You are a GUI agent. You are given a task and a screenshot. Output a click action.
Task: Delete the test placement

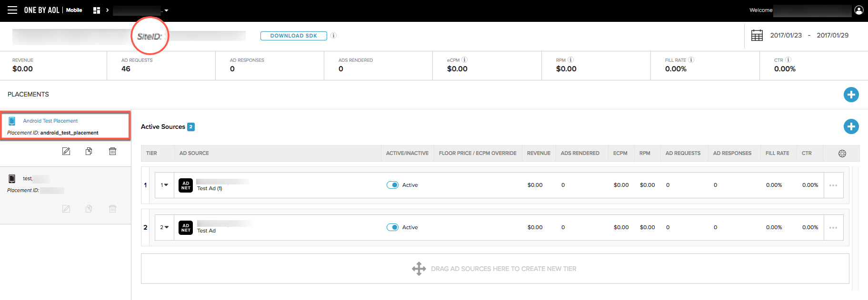pyautogui.click(x=112, y=209)
